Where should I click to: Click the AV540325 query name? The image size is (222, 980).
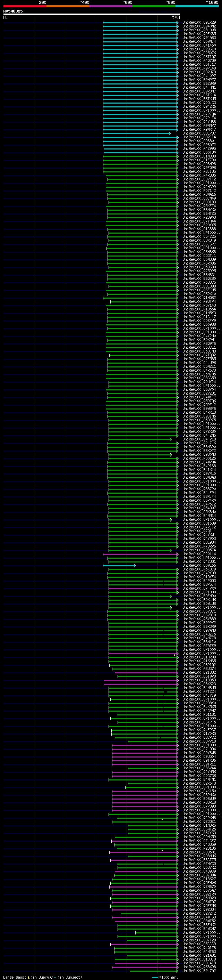click(x=13, y=11)
